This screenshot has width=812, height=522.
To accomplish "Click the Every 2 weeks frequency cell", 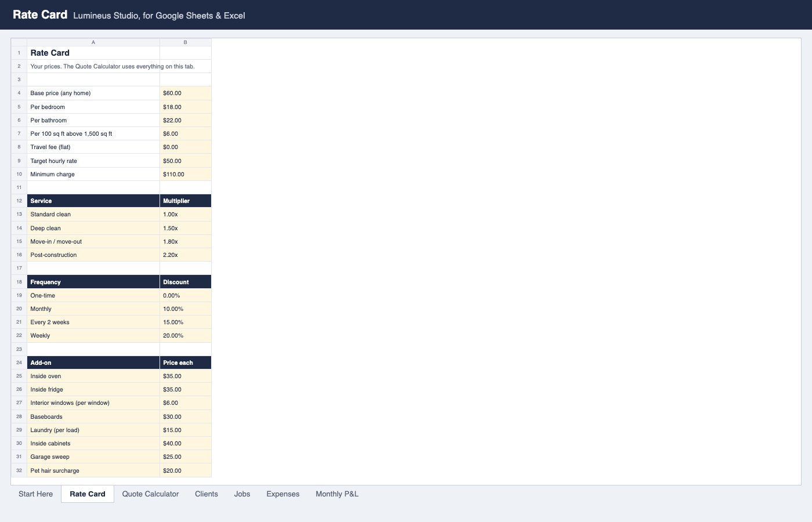I will (93, 322).
